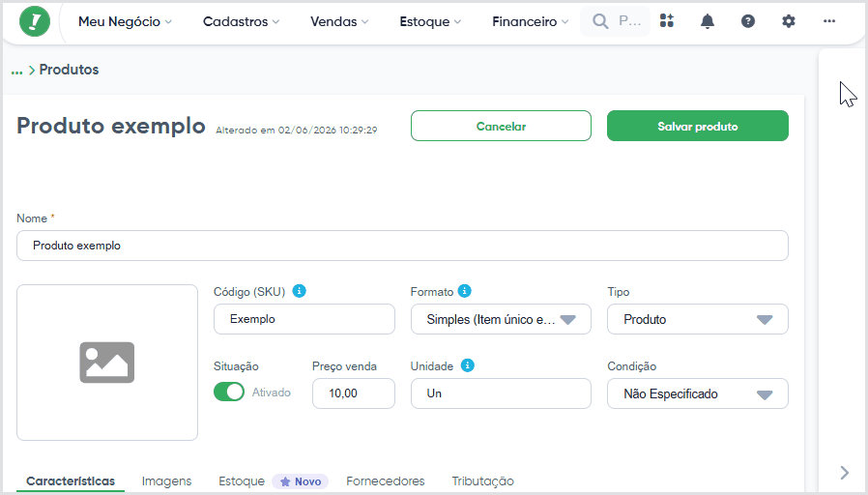Viewport: 868px width, 495px height.
Task: Click the green exclamation app logo
Action: point(35,21)
